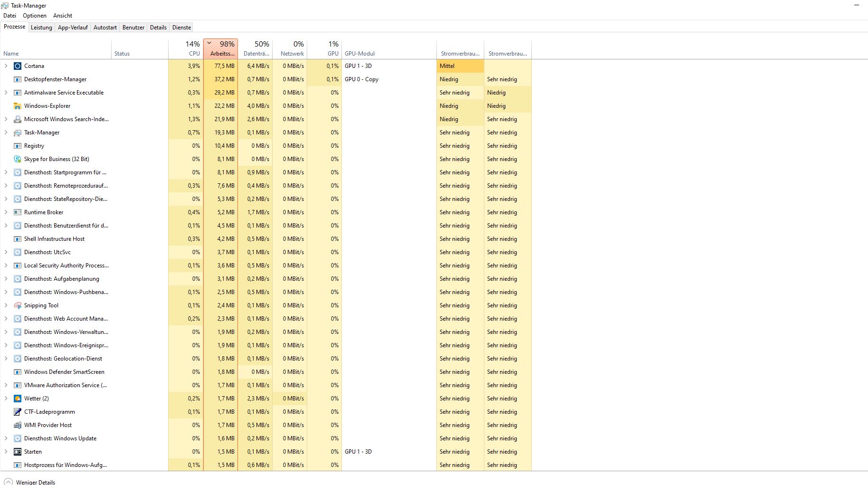Viewport: 868px width, 485px height.
Task: Expand the Microsoft Windows Search-Indexer row
Action: point(6,119)
